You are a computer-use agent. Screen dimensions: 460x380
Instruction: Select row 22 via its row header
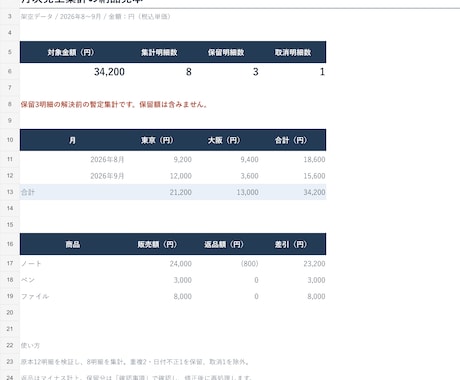tap(10, 345)
